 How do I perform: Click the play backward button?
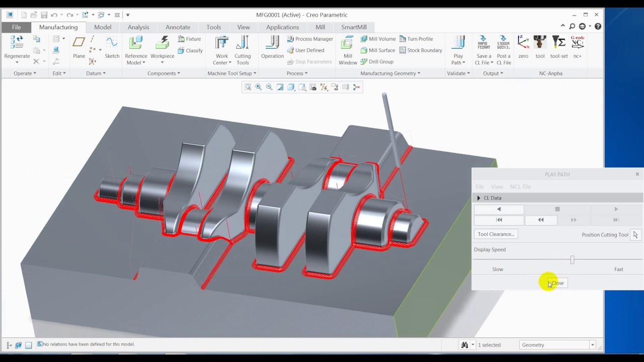coord(499,209)
